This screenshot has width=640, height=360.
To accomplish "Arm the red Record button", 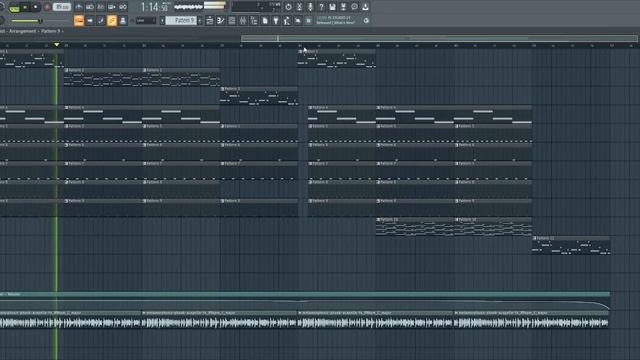I will click(x=47, y=7).
